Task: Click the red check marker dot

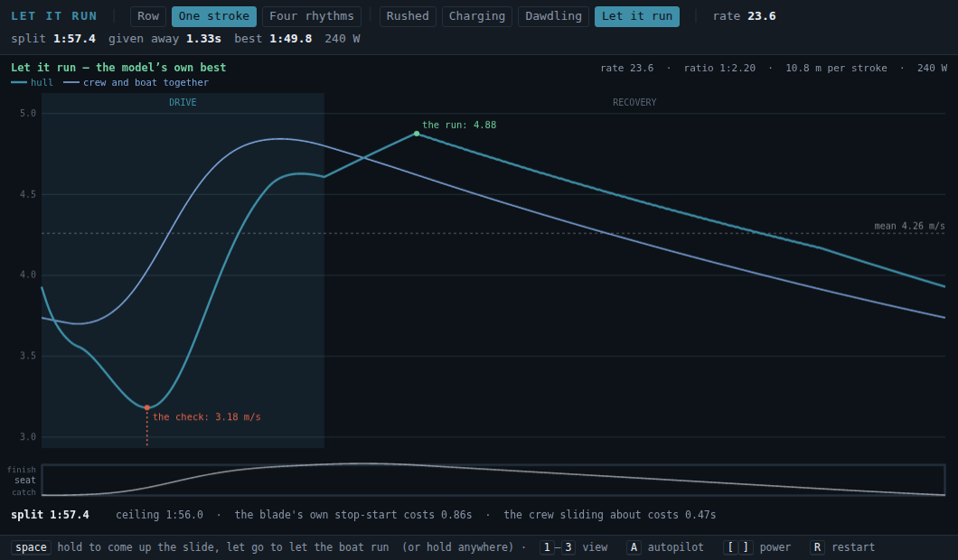Action: coord(147,407)
